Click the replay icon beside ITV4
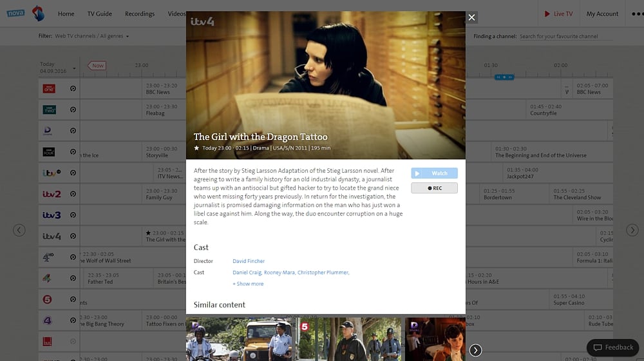 click(x=73, y=236)
